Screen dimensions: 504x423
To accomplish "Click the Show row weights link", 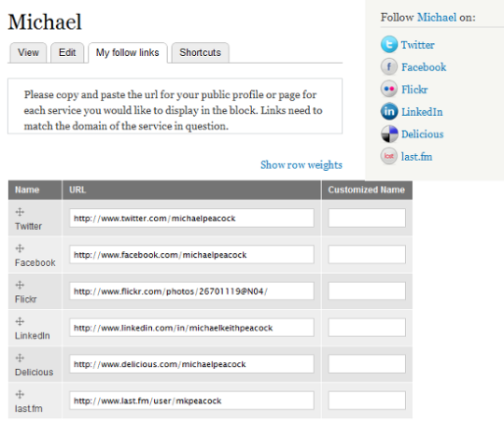I will 301,165.
